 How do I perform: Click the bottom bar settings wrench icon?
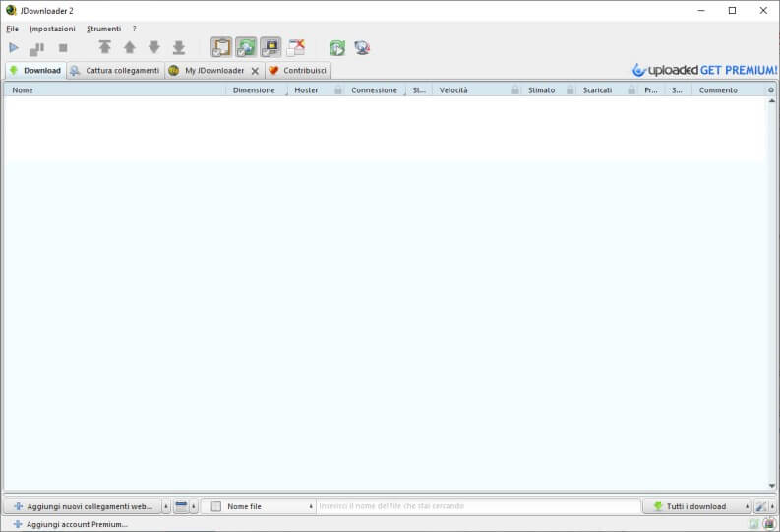tap(760, 506)
